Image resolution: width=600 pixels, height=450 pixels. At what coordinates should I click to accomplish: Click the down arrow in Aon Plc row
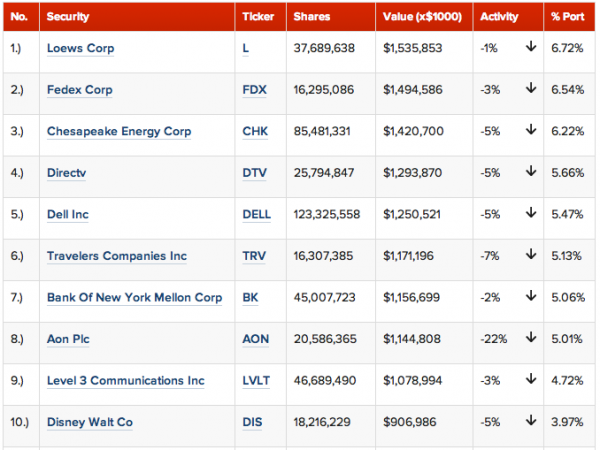(530, 339)
